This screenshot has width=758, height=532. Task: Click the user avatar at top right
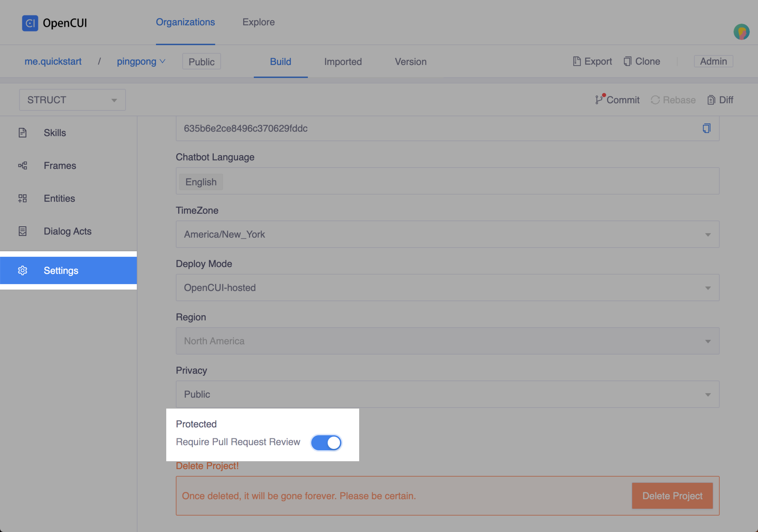(741, 32)
